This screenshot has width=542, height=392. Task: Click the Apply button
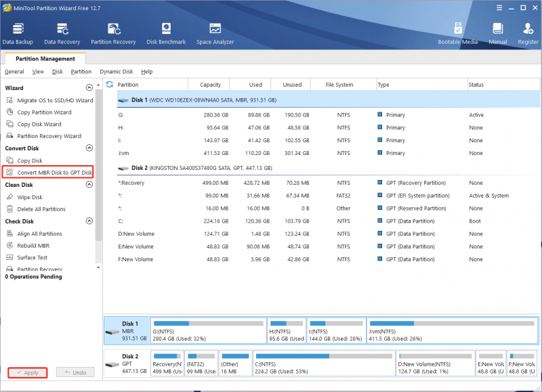pos(28,372)
